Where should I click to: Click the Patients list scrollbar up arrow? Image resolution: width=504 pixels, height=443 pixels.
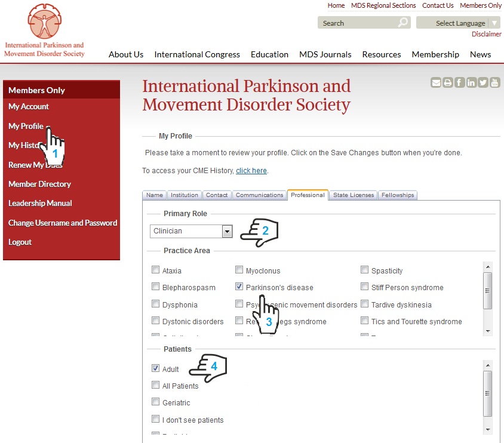pos(488,365)
